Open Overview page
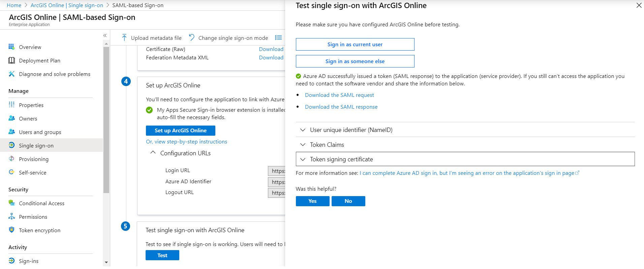 pos(30,47)
